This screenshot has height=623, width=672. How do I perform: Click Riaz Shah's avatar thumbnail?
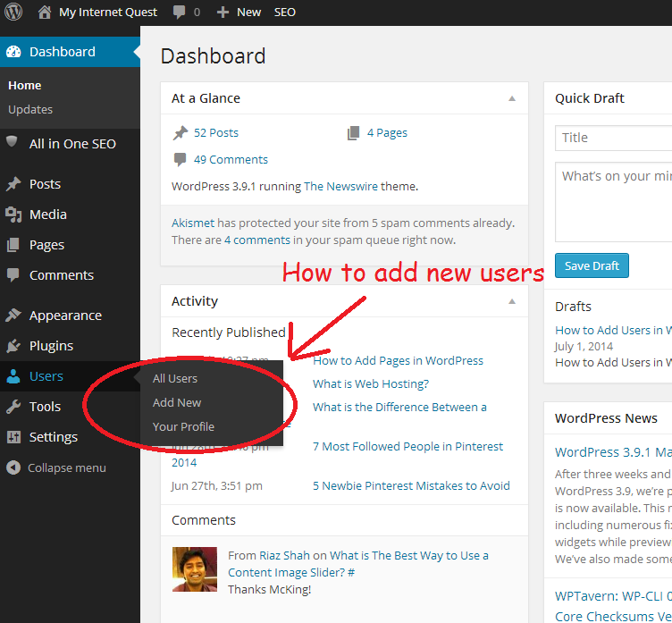click(x=195, y=569)
